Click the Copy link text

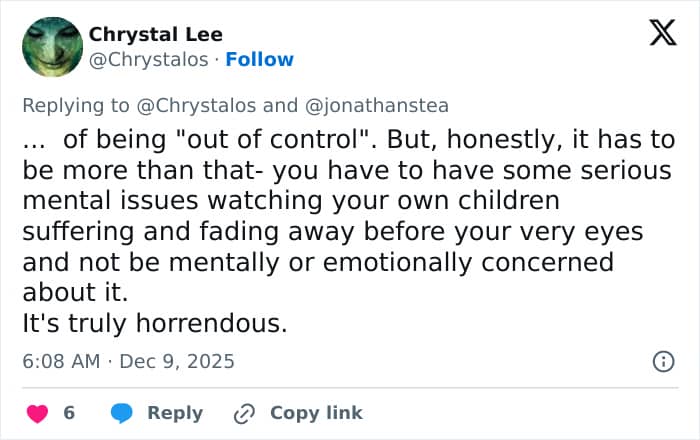316,413
